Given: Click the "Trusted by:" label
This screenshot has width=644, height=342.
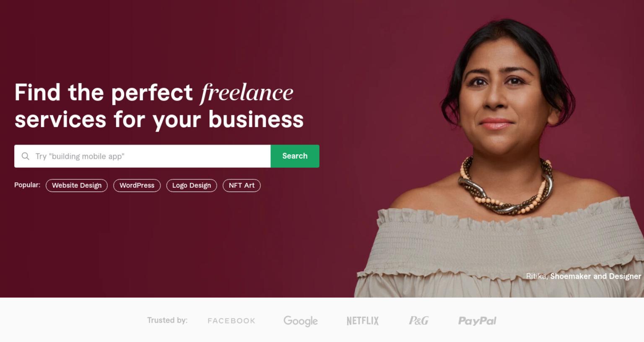Looking at the screenshot, I should [x=167, y=320].
